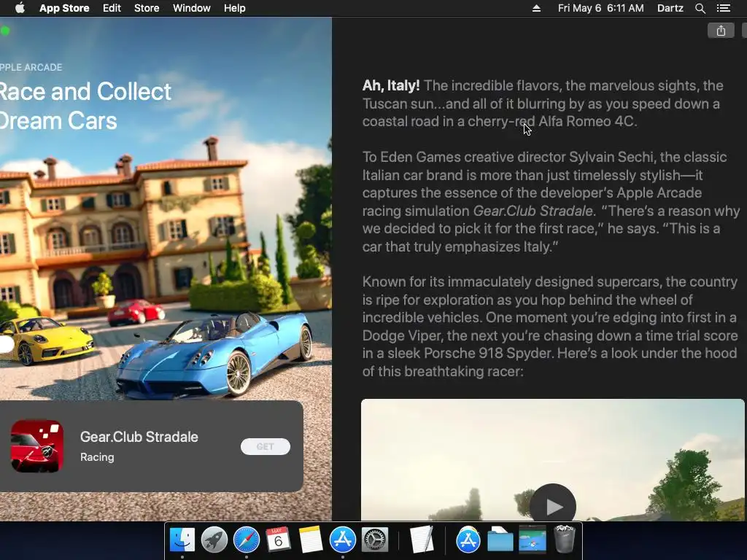
Task: Open the Store menu
Action: (x=147, y=8)
